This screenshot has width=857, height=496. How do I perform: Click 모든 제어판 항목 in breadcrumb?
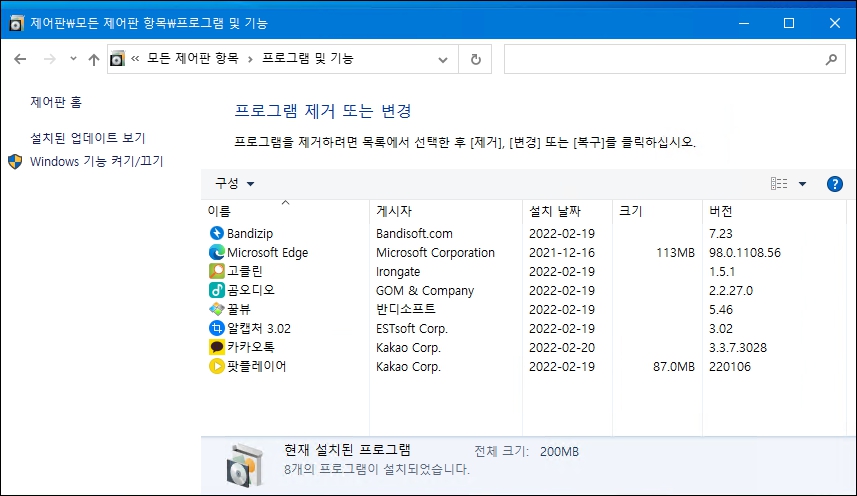[x=192, y=58]
